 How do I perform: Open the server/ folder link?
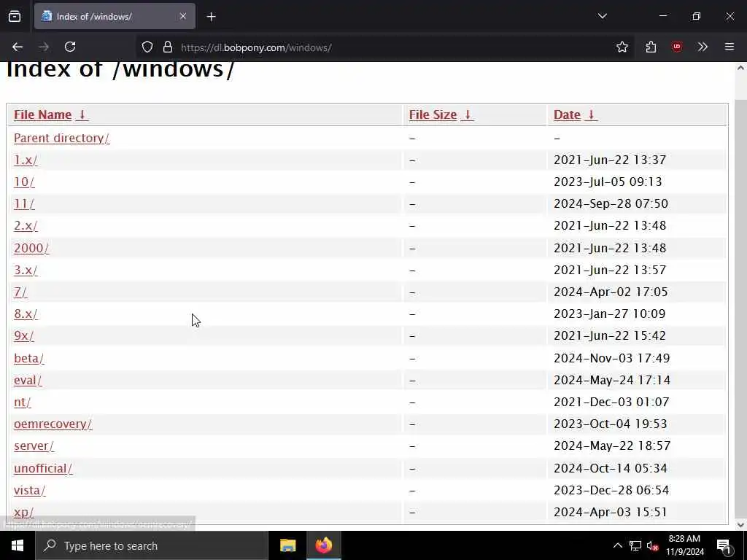(x=34, y=446)
